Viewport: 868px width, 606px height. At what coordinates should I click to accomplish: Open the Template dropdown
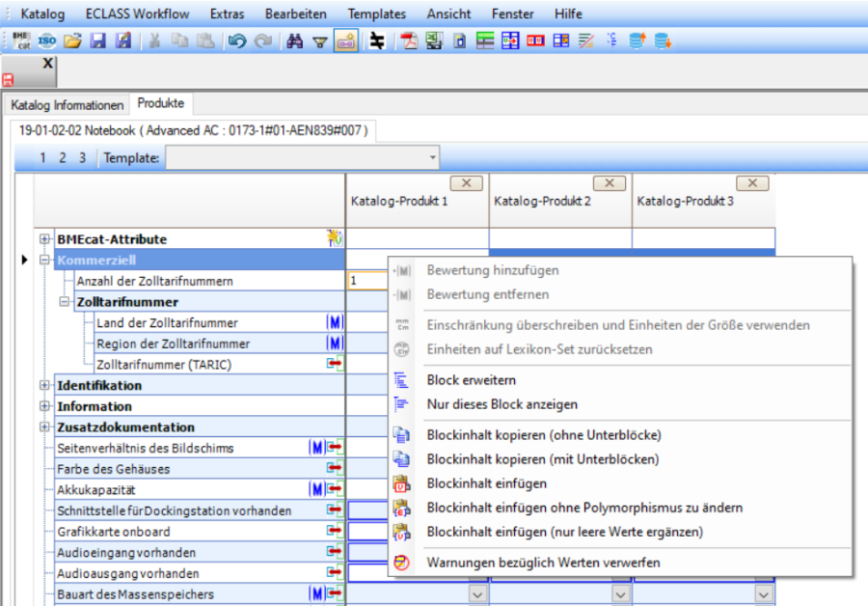point(432,157)
